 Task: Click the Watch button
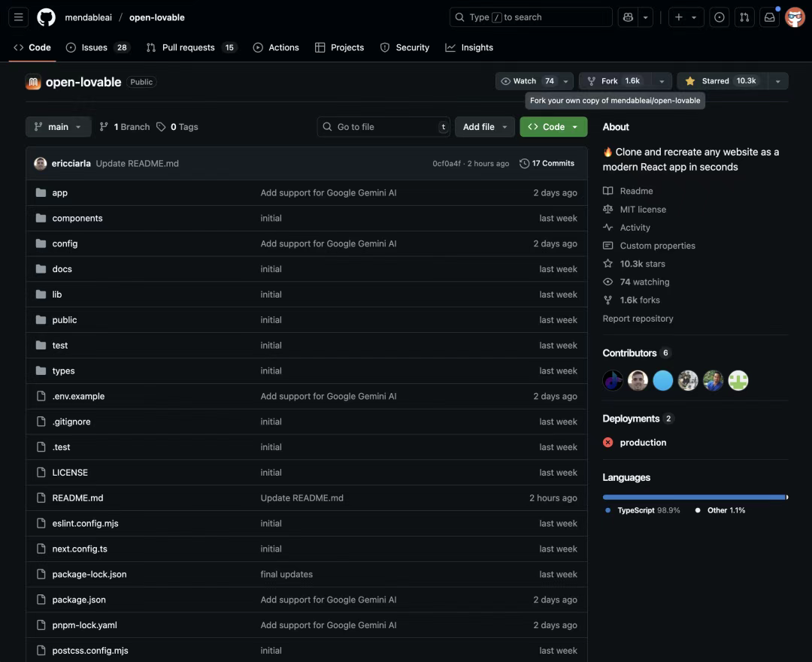tap(527, 81)
